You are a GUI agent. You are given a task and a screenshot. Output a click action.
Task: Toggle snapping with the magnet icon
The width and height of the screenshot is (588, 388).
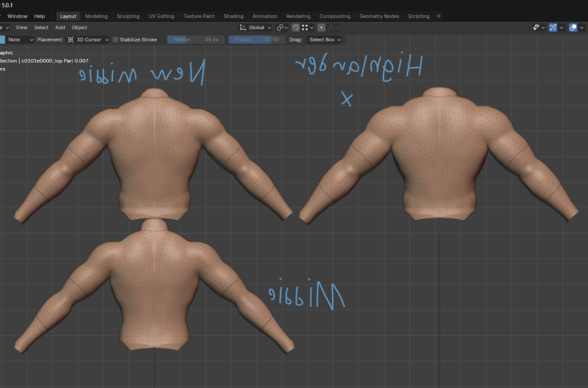click(x=295, y=27)
